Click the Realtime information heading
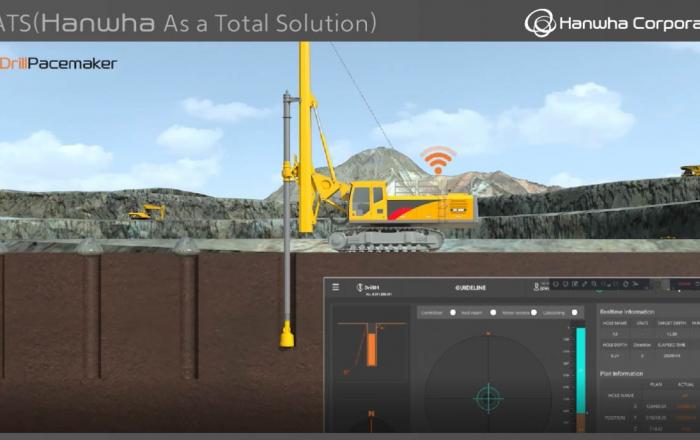This screenshot has height=440, width=700. click(627, 311)
